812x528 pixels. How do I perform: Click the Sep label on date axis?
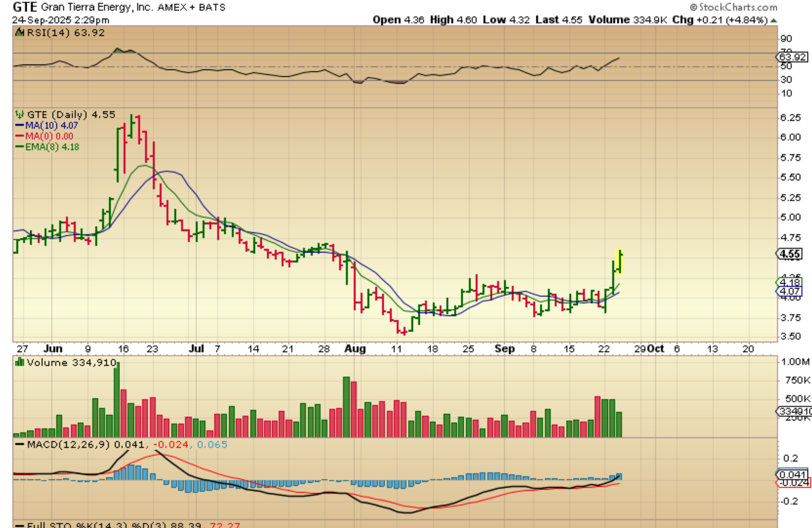coord(504,349)
